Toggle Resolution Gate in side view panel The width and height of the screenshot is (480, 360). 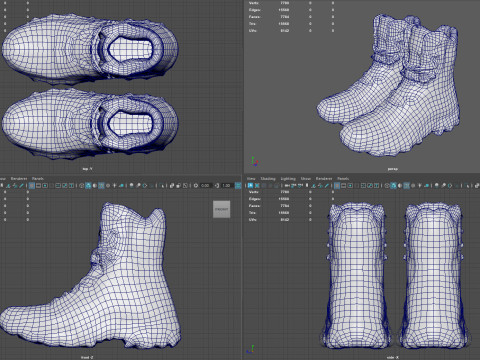(350, 185)
